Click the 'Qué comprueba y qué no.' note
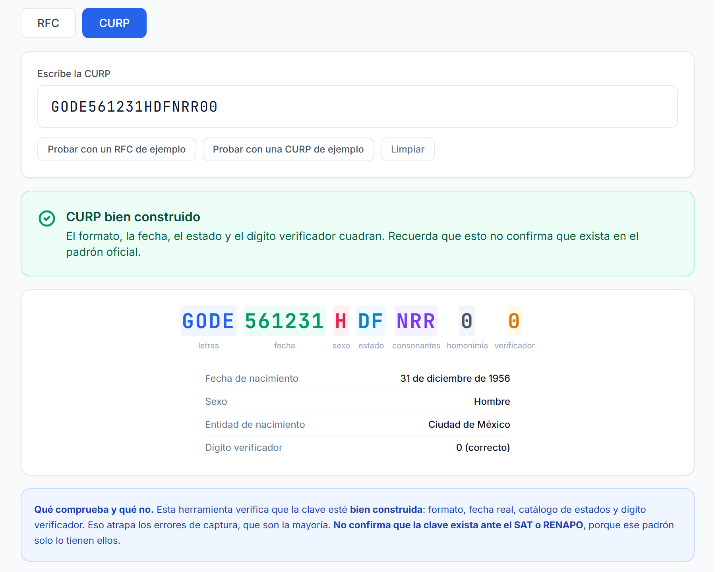 pyautogui.click(x=94, y=510)
